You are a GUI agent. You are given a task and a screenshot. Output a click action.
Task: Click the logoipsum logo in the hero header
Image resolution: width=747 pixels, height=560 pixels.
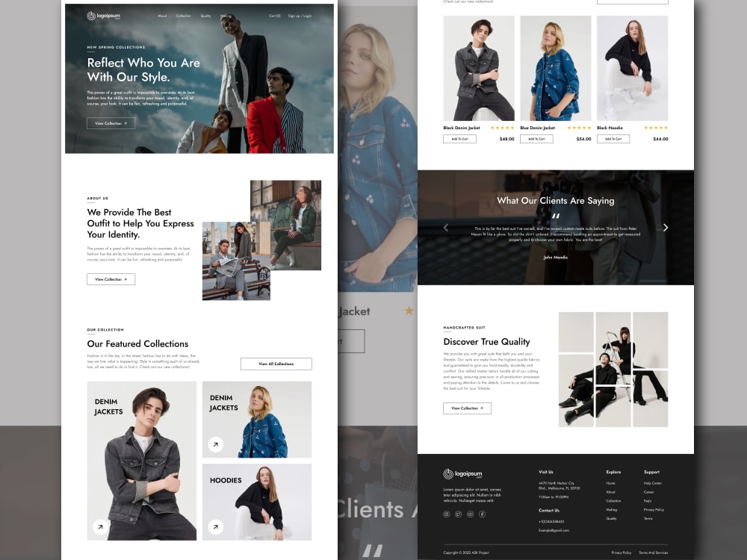point(103,16)
